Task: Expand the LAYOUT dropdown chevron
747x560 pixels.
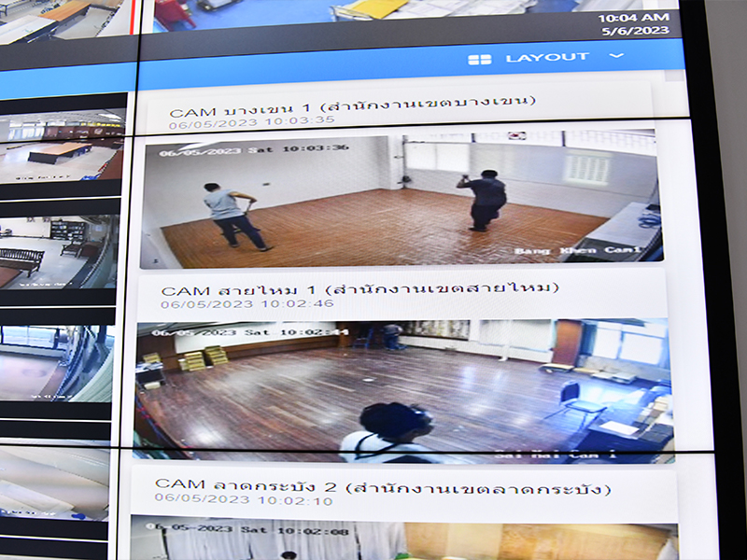Action: (615, 56)
